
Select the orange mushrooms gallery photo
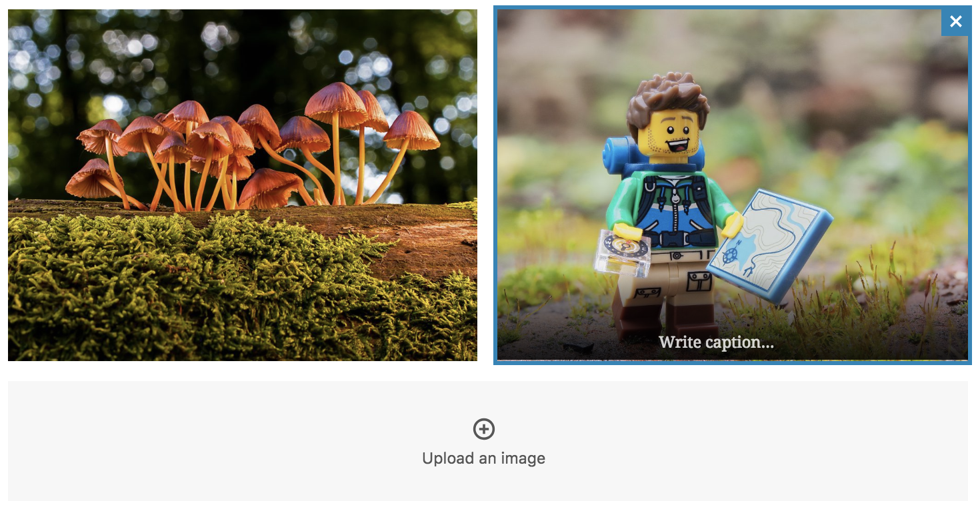tap(243, 185)
